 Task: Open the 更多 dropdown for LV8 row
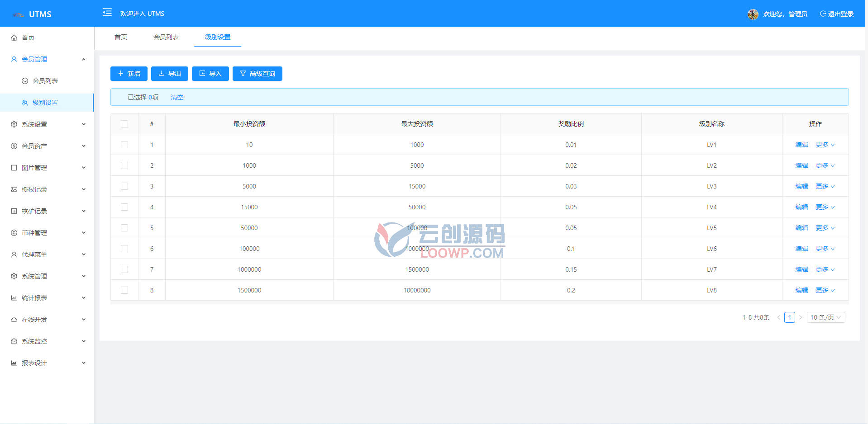click(825, 290)
